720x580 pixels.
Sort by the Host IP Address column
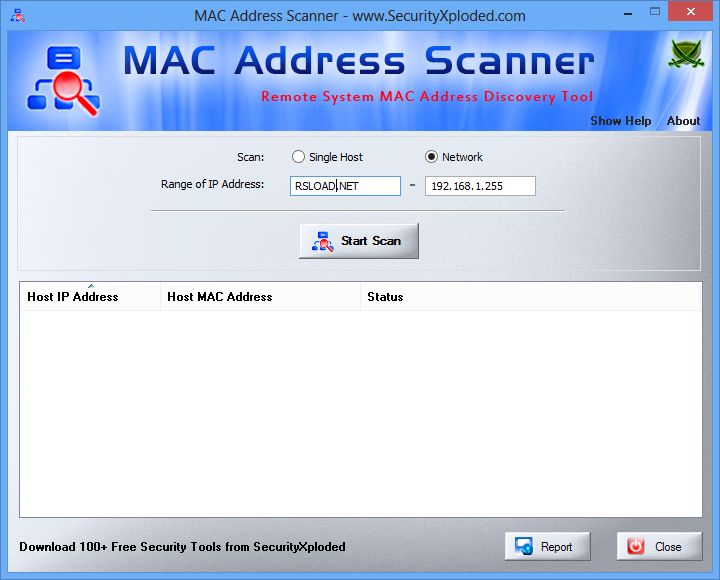[x=90, y=297]
